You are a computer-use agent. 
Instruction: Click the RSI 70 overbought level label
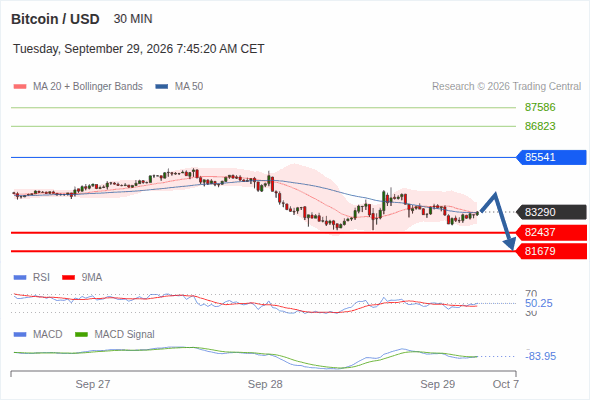point(531,294)
